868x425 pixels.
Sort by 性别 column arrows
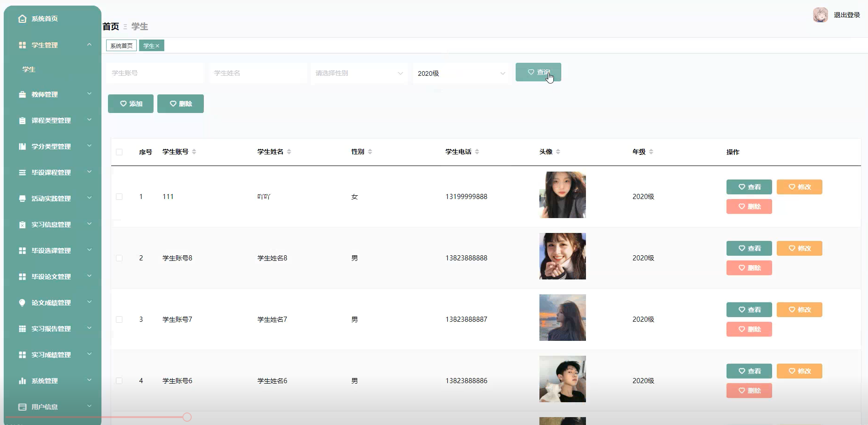pos(370,152)
